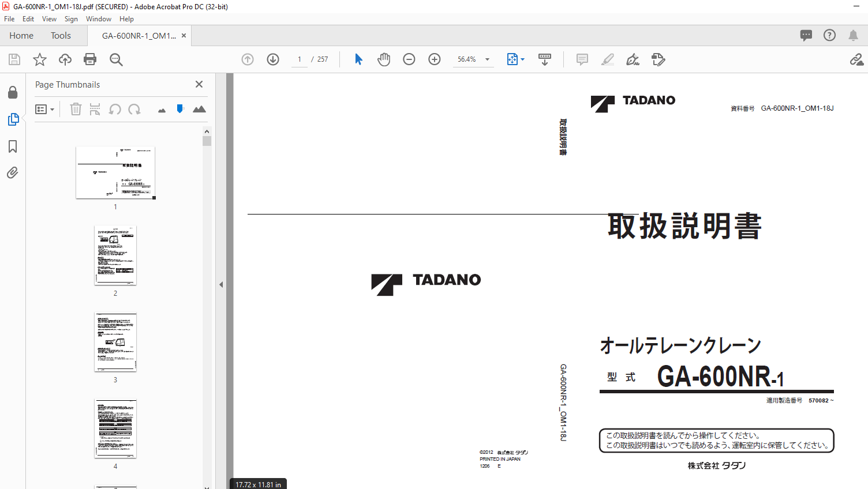The width and height of the screenshot is (868, 489).
Task: Open the Help question mark
Action: click(829, 35)
